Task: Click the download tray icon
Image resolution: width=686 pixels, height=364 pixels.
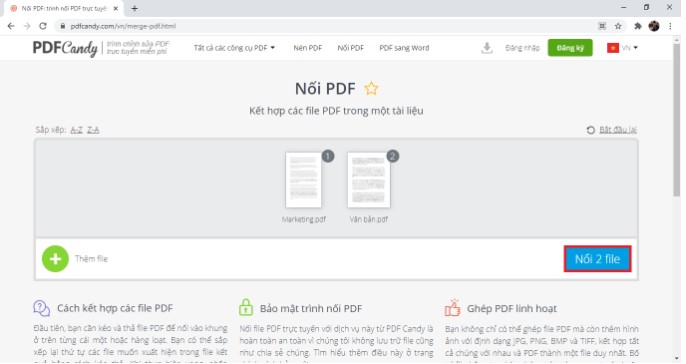Action: tap(486, 48)
